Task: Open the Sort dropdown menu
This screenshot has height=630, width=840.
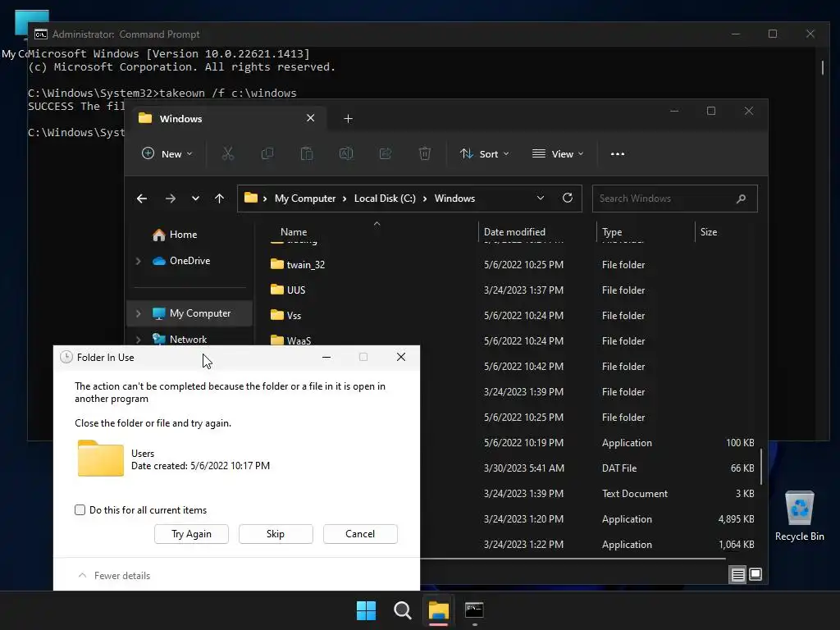Action: click(x=484, y=153)
